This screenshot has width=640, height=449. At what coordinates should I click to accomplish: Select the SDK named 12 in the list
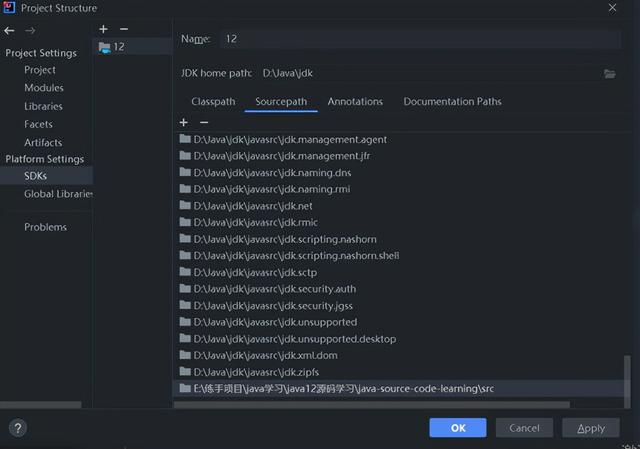tap(133, 47)
